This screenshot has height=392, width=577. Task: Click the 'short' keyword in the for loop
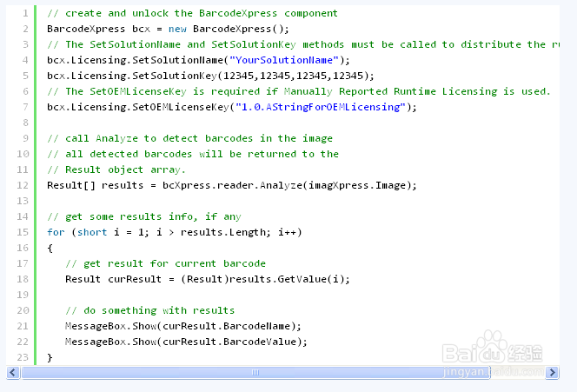click(x=92, y=233)
